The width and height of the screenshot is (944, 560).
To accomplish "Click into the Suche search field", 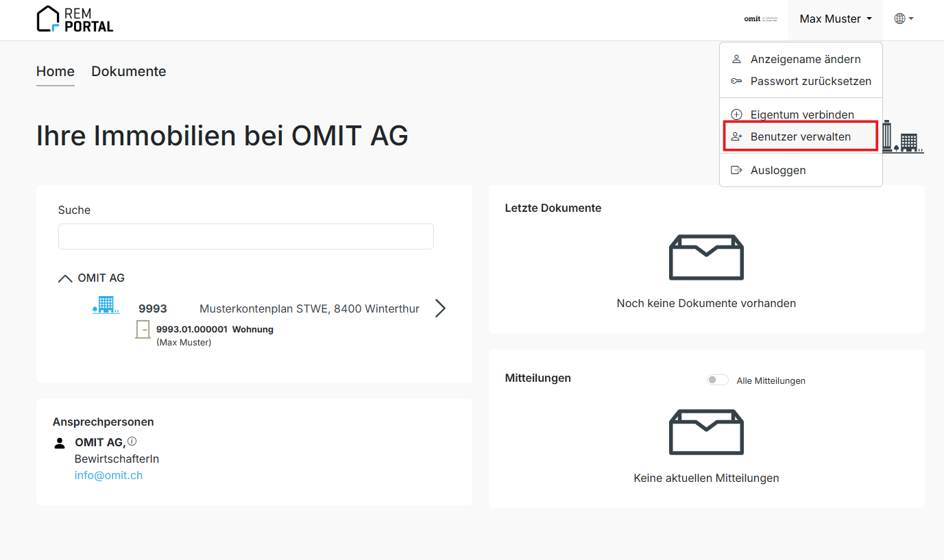I will coord(245,236).
